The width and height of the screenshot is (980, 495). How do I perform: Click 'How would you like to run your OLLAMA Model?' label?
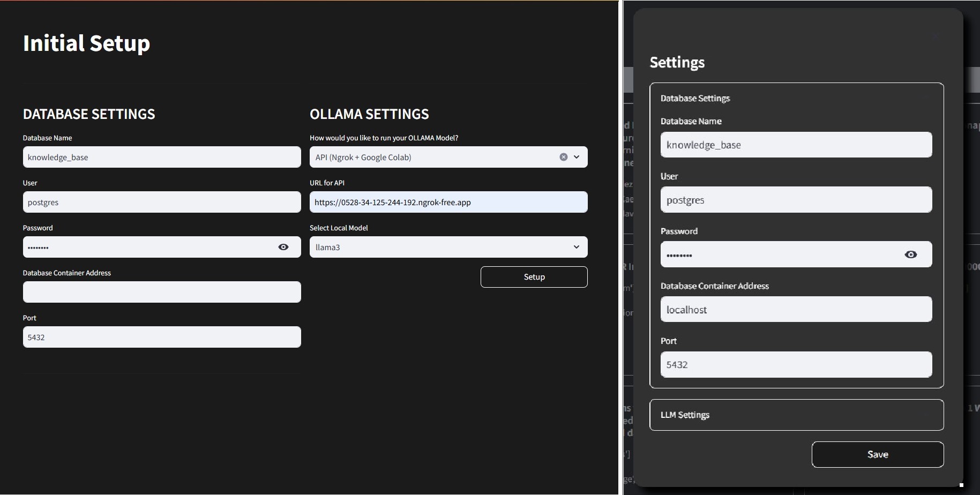[384, 138]
